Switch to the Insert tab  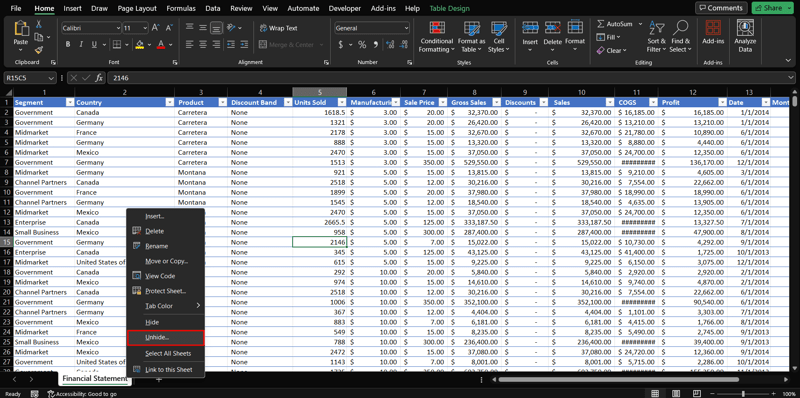pos(72,8)
